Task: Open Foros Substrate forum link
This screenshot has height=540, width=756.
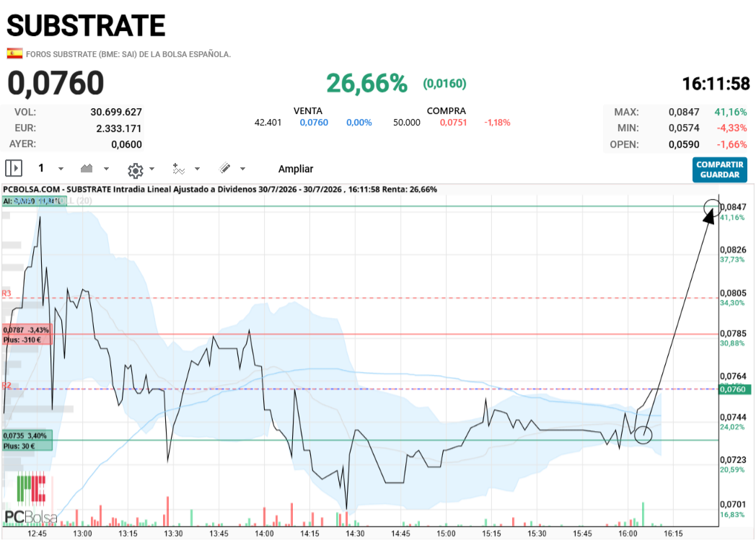Action: [128, 54]
